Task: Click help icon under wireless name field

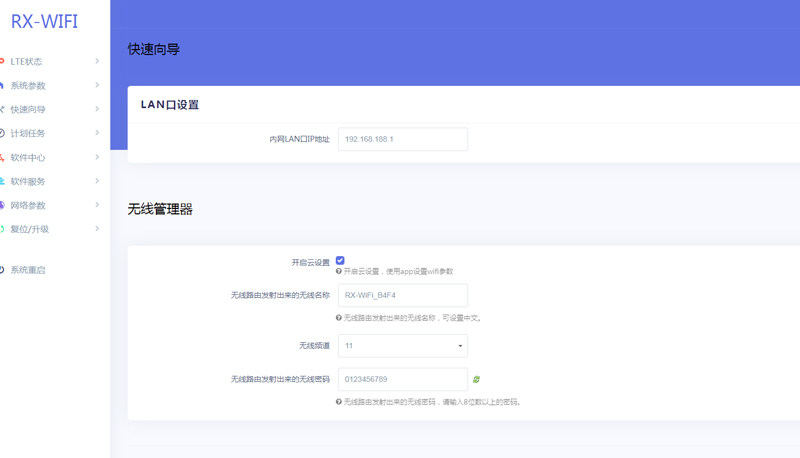Action: click(x=338, y=318)
